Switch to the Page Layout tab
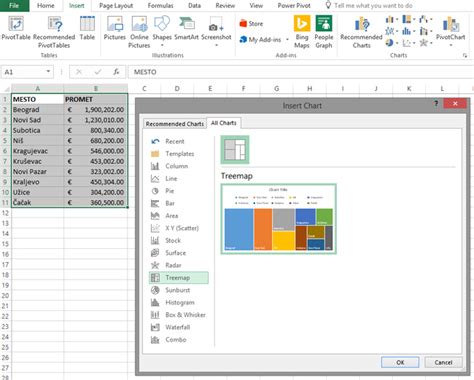 116,6
